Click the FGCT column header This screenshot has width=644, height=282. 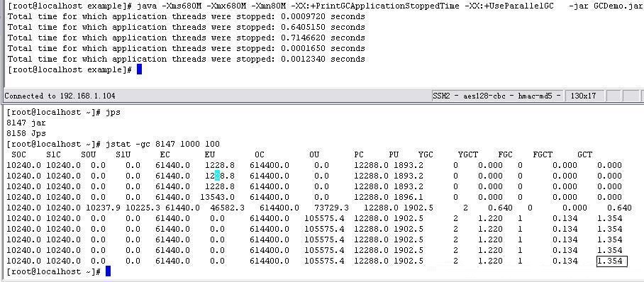tap(543, 154)
